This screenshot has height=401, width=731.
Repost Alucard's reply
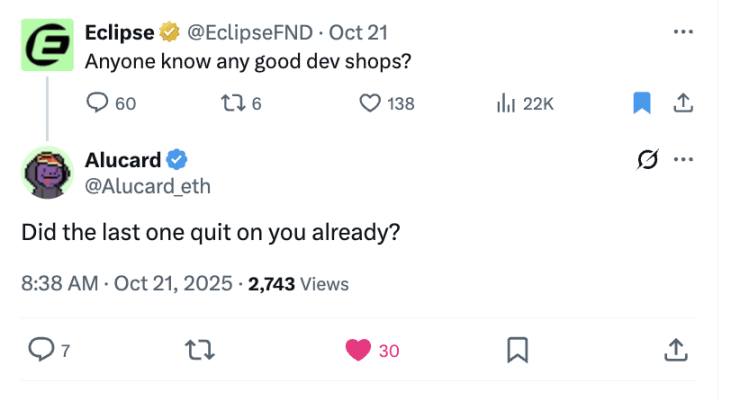[x=200, y=350]
